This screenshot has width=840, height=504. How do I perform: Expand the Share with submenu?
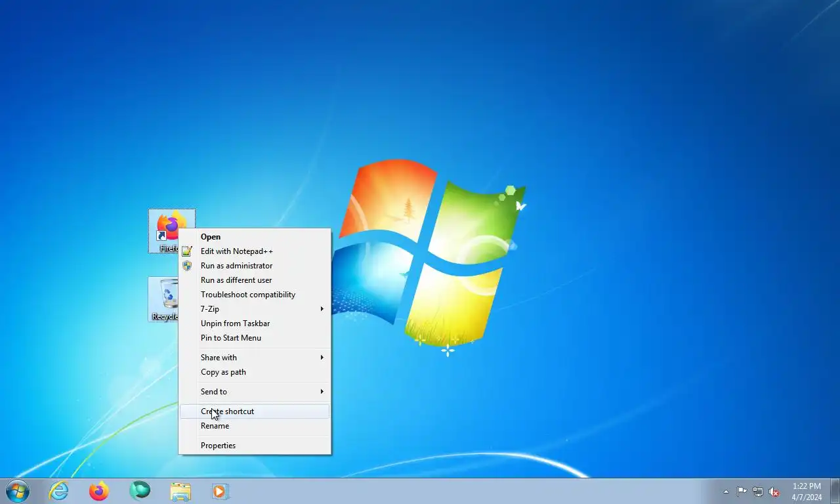coord(255,358)
